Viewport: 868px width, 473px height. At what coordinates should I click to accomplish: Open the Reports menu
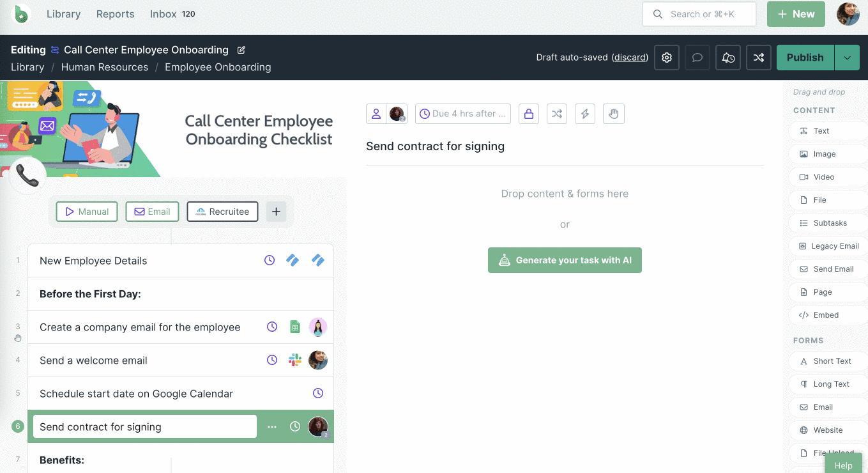pyautogui.click(x=115, y=14)
